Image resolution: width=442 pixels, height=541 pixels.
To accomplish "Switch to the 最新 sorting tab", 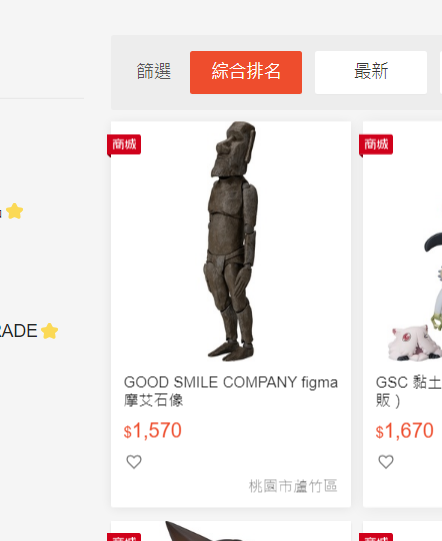I will [371, 72].
